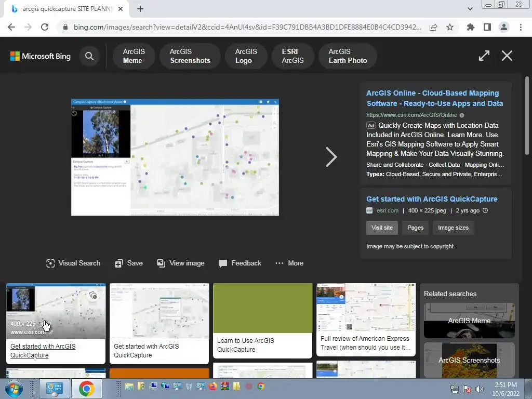Open the underlined Get started with ArcGIS QuickCapture link
Image resolution: width=532 pixels, height=399 pixels.
pos(43,351)
